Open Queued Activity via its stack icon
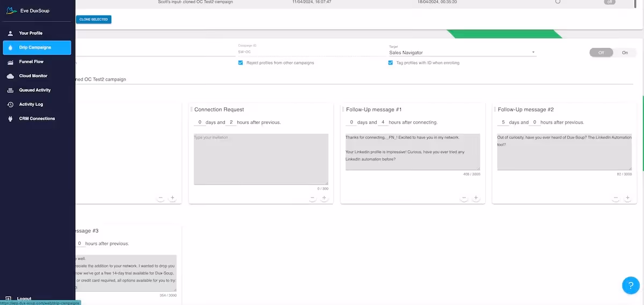This screenshot has height=305, width=644. [x=10, y=90]
